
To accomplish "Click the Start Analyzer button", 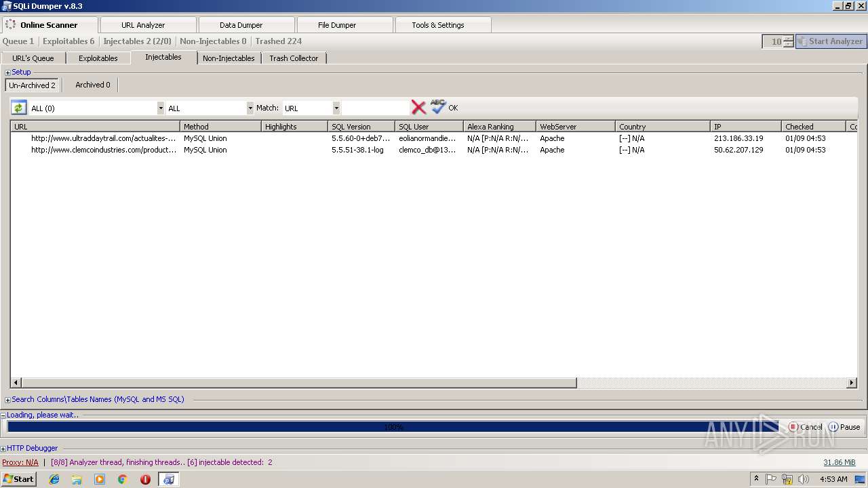I will pos(831,41).
